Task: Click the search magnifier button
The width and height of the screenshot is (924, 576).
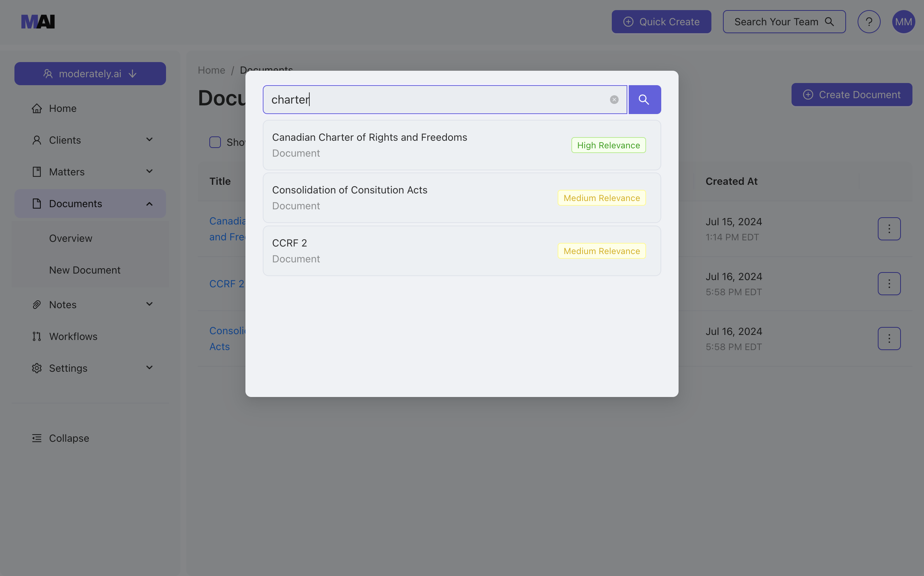Action: click(x=644, y=100)
